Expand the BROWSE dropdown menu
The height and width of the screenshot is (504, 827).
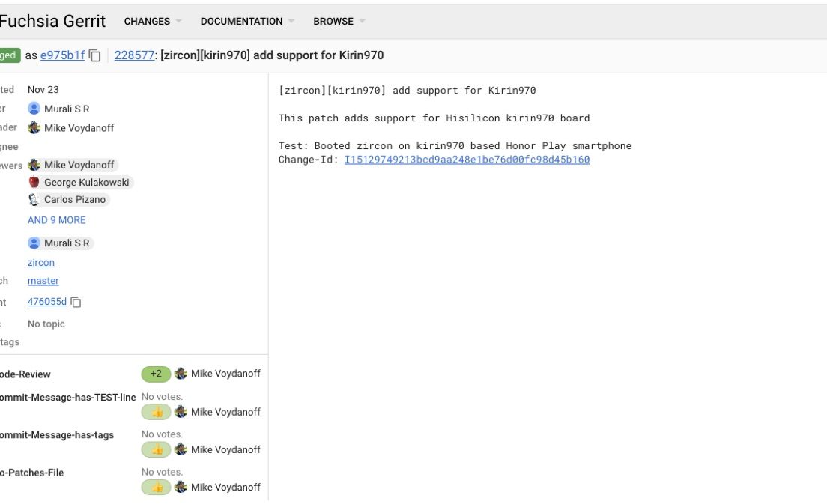pyautogui.click(x=339, y=22)
